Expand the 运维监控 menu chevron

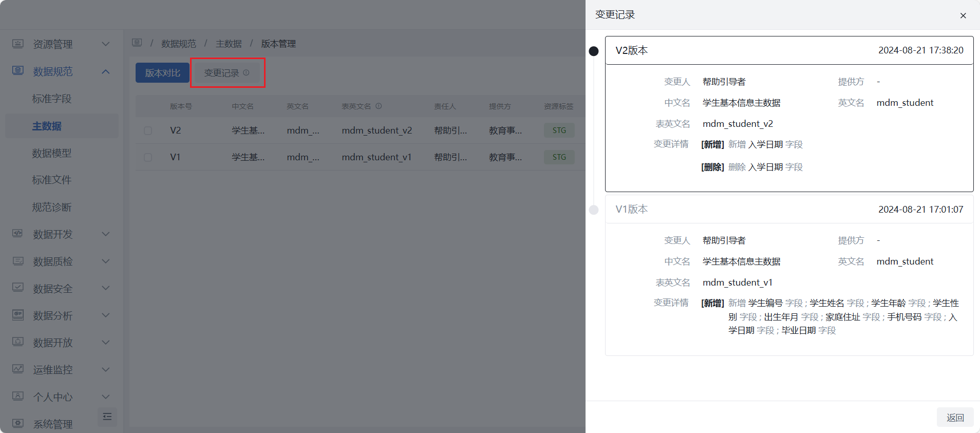point(106,370)
